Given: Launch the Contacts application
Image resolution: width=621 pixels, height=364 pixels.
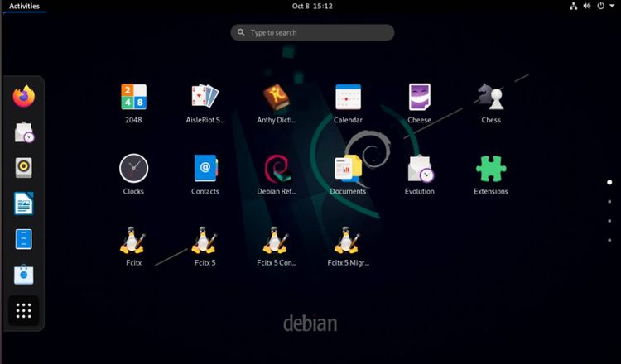Looking at the screenshot, I should pos(205,169).
